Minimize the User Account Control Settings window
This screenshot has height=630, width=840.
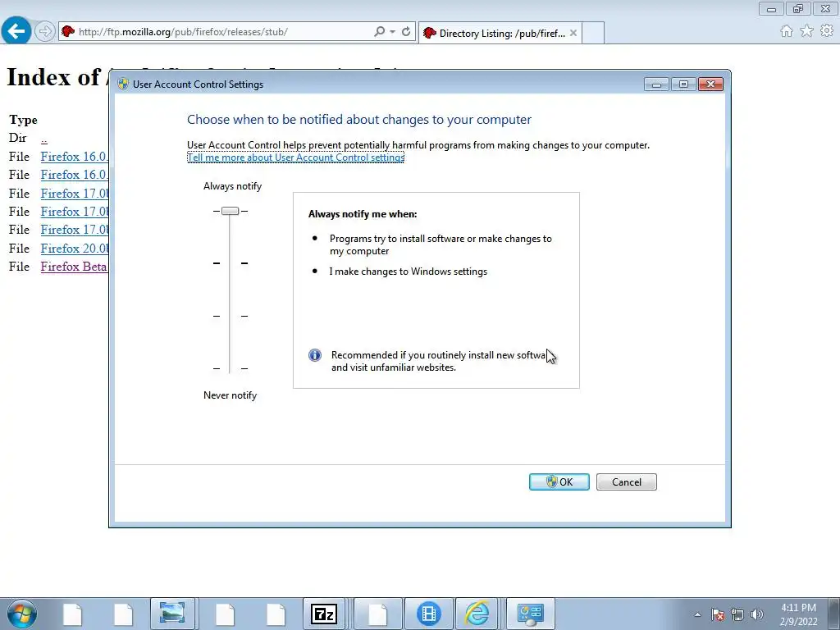(x=656, y=84)
